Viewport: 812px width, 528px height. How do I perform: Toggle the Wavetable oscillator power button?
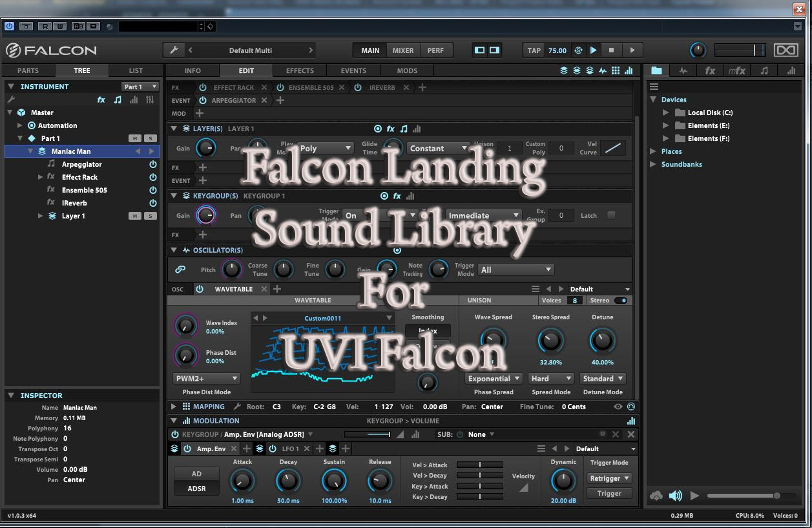[200, 289]
